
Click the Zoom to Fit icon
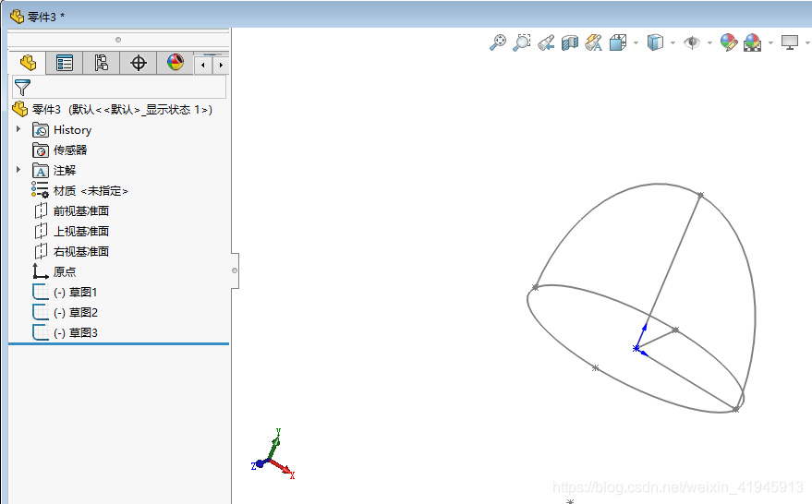click(498, 42)
